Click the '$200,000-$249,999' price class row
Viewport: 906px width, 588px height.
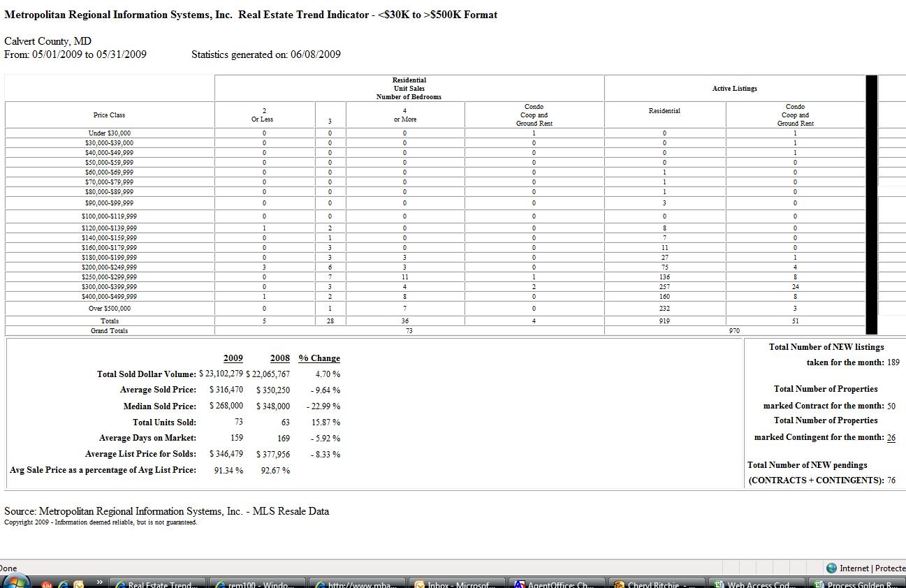110,267
